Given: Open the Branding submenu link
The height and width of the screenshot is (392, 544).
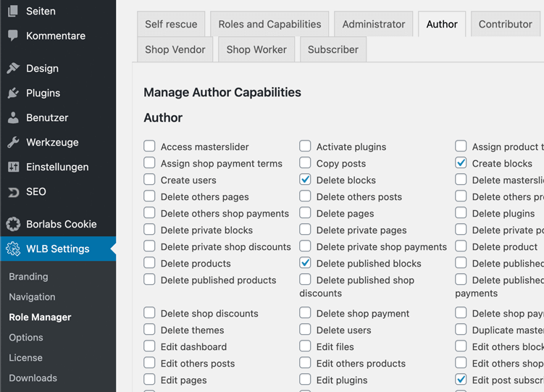Looking at the screenshot, I should [28, 276].
